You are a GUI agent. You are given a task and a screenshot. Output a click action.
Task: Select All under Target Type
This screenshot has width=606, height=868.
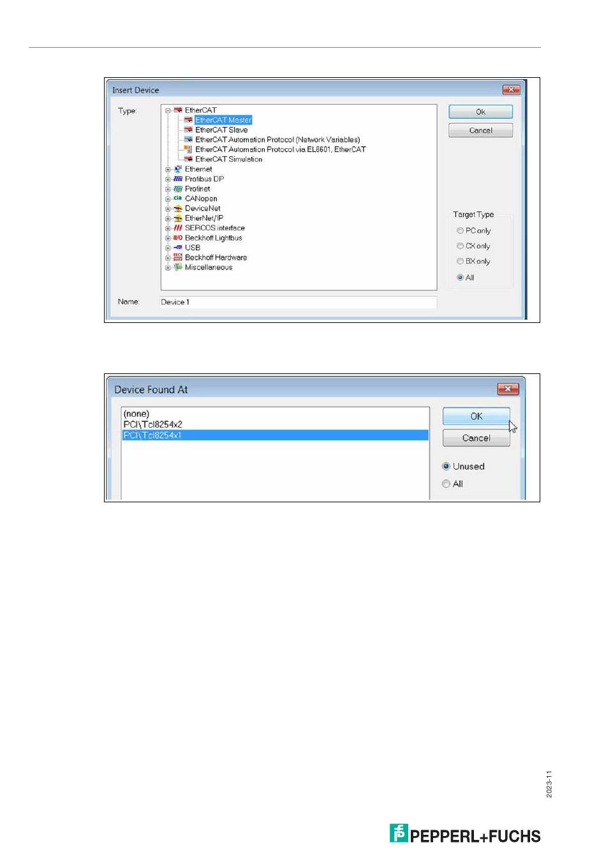click(x=460, y=278)
